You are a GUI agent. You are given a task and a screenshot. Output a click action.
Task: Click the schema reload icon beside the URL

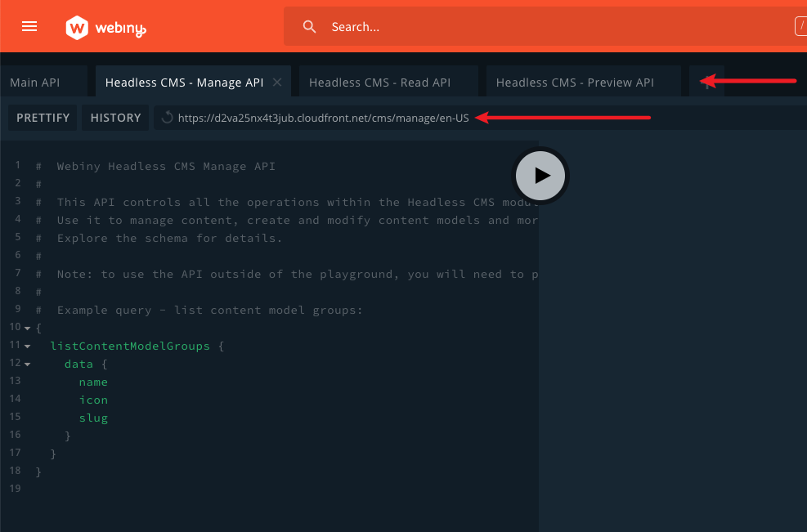pos(166,117)
